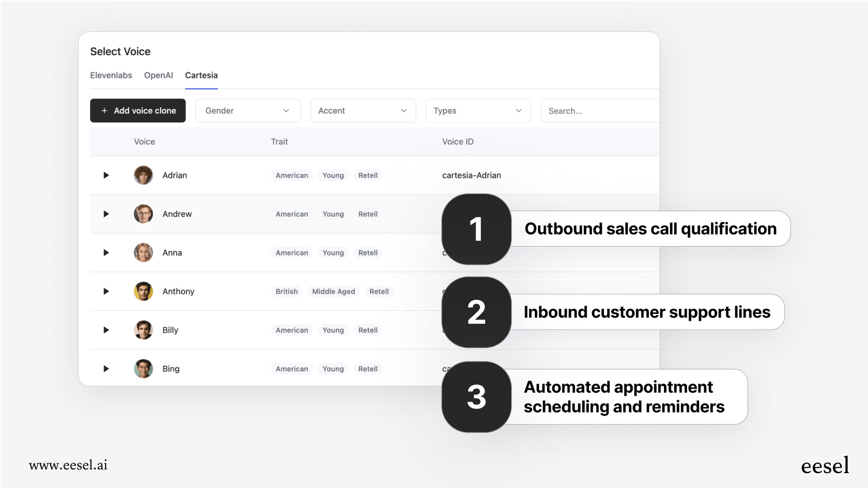The image size is (868, 488).
Task: Click the Add voice clone button
Action: pyautogui.click(x=138, y=111)
